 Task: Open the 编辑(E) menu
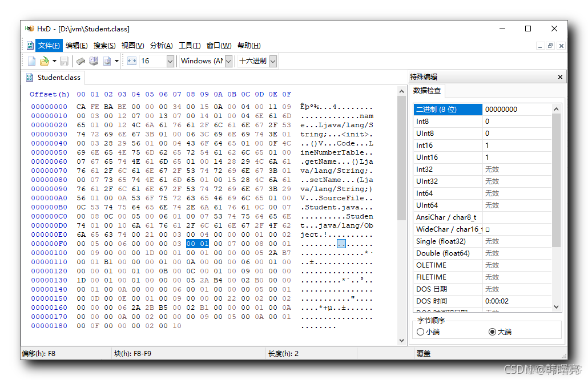click(76, 46)
